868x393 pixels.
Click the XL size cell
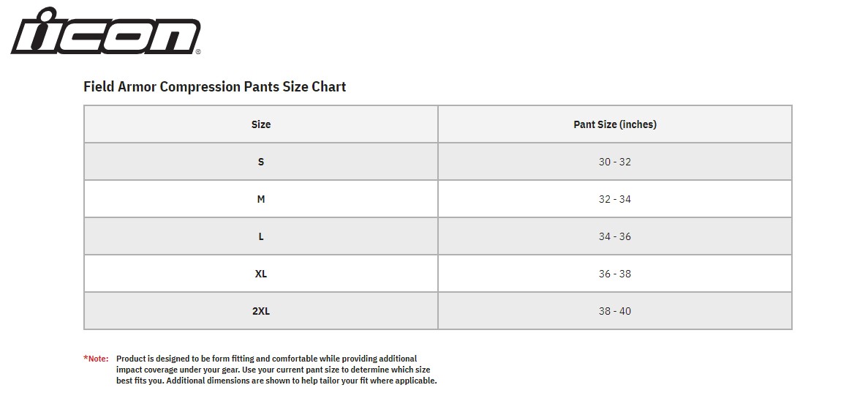[261, 274]
